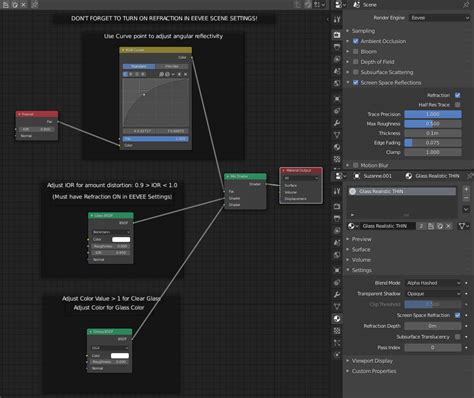
Task: Open Output properties tab in upper panel
Action: pos(337,47)
